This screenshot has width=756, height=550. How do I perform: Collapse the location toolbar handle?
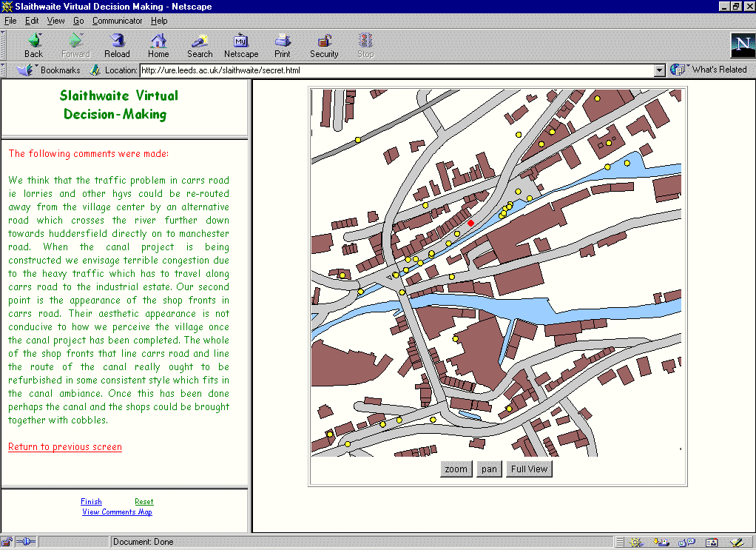click(x=4, y=70)
